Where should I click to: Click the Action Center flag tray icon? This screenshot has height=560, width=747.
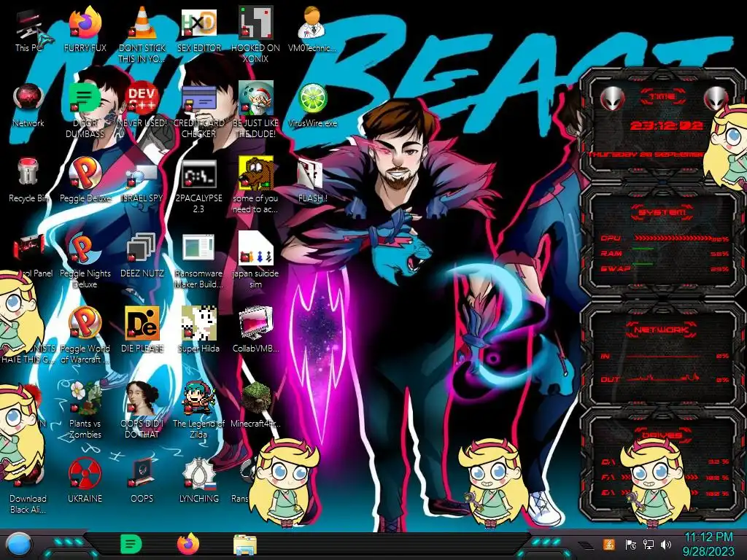631,544
